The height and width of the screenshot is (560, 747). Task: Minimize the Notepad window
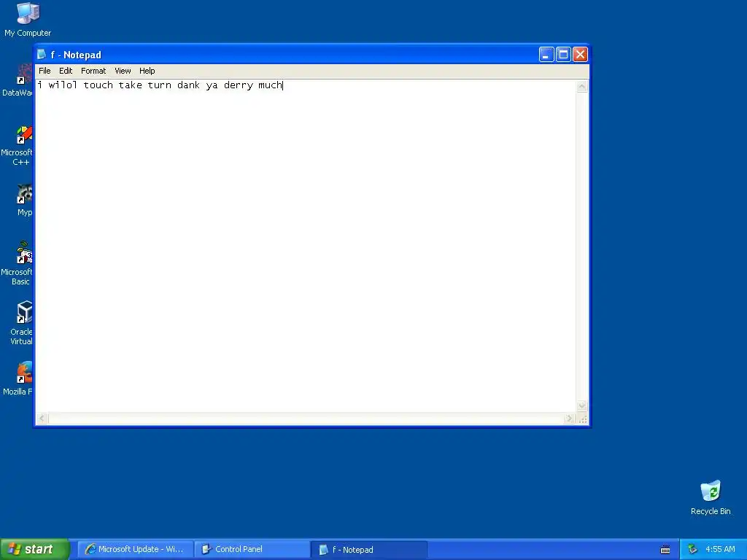point(546,55)
